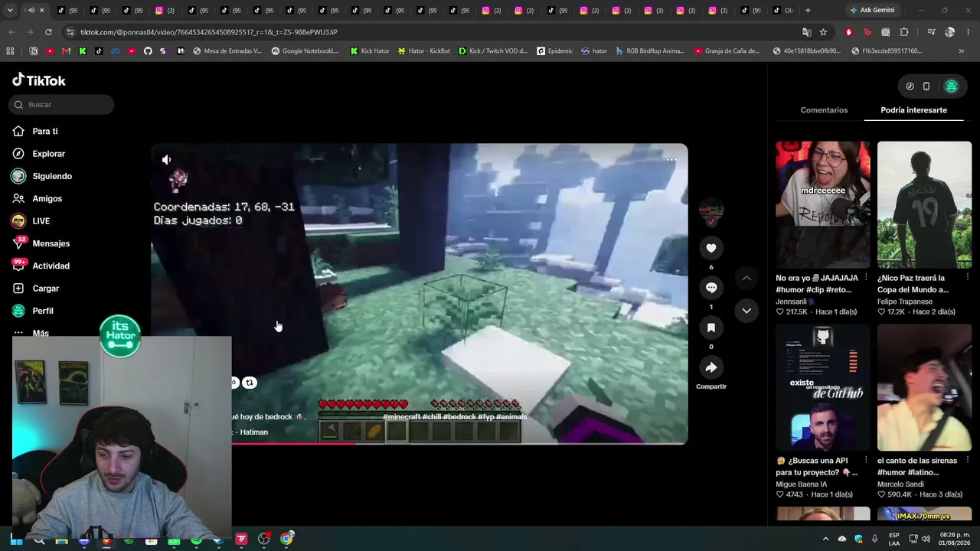Open comments with the speech bubble icon
The width and height of the screenshot is (980, 551).
point(711,288)
